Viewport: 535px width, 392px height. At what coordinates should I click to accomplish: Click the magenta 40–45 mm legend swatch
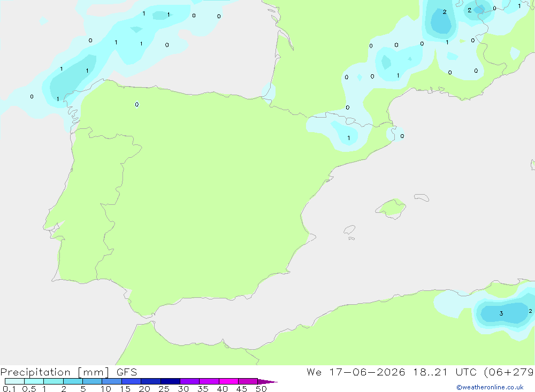(228, 381)
